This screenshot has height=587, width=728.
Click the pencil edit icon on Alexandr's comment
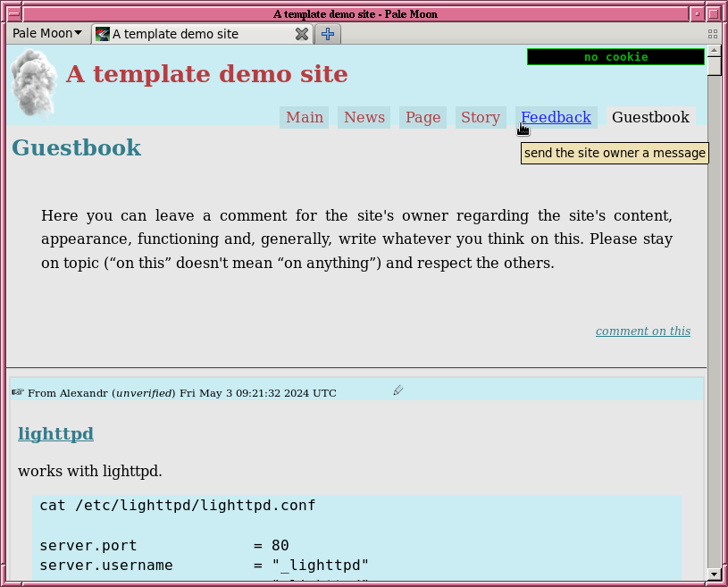click(398, 390)
